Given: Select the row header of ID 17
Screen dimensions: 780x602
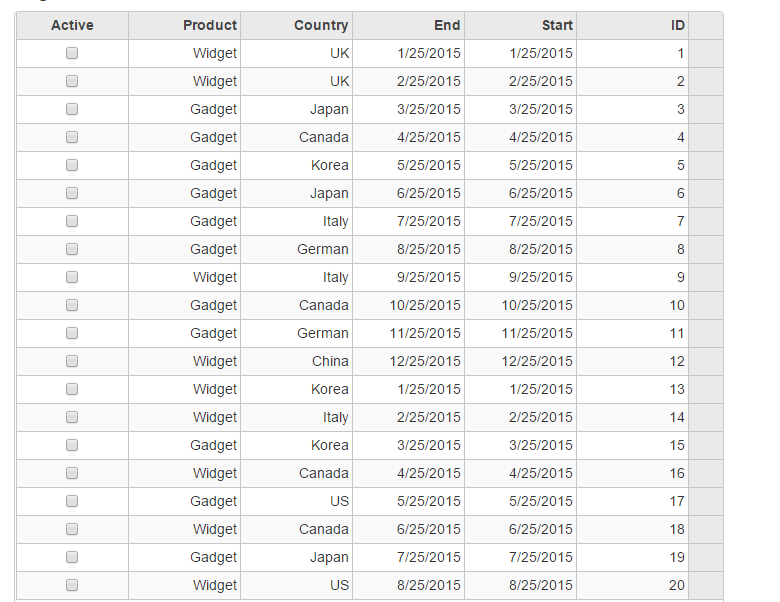Looking at the screenshot, I should pyautogui.click(x=705, y=502).
